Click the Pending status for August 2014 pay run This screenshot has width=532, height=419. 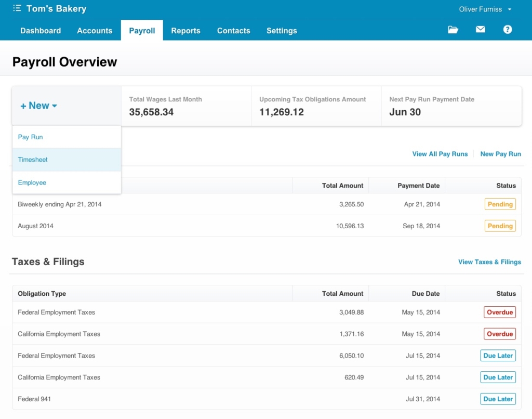pyautogui.click(x=500, y=226)
